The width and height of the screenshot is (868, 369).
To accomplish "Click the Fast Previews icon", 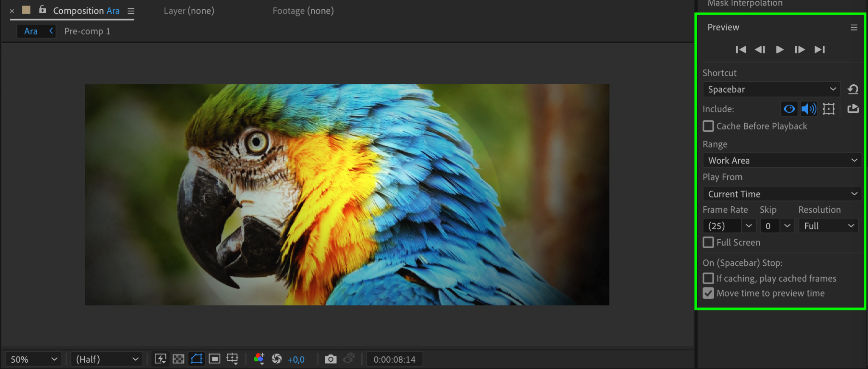I will (160, 359).
